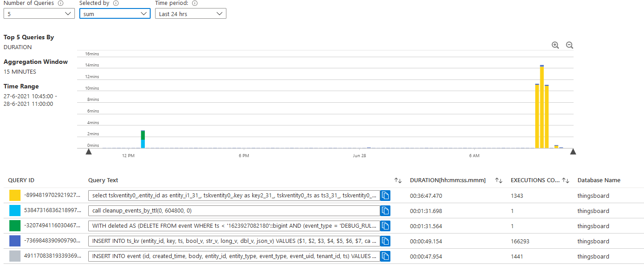Open info tooltip for Selected by
Viewport: 644px width, 267px height.
(x=116, y=3)
